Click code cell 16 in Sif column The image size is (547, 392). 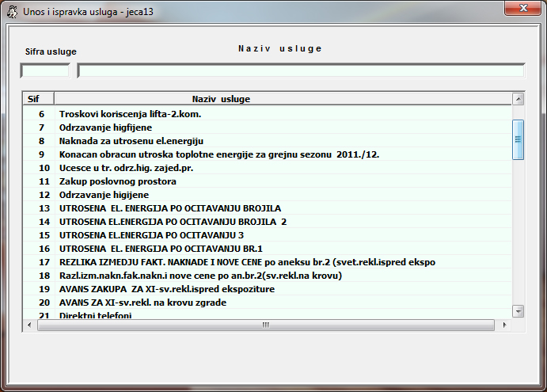click(39, 249)
